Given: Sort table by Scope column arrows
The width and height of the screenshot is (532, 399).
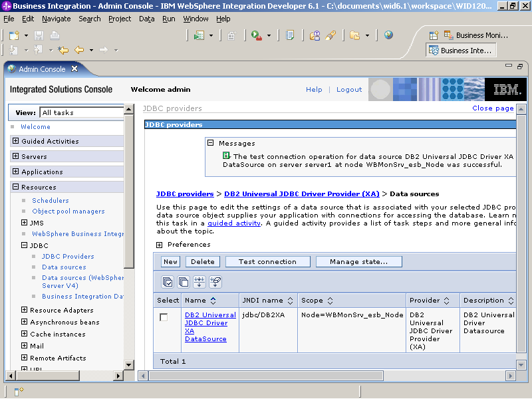Looking at the screenshot, I should pos(330,301).
